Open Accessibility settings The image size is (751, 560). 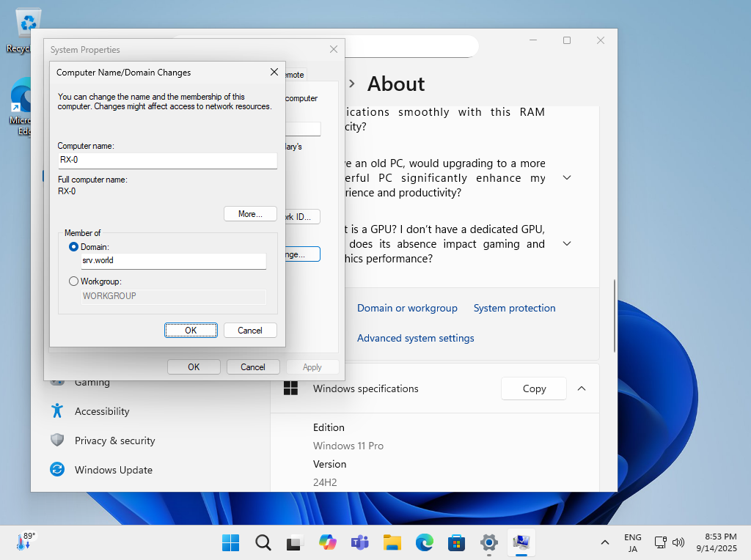pyautogui.click(x=102, y=412)
